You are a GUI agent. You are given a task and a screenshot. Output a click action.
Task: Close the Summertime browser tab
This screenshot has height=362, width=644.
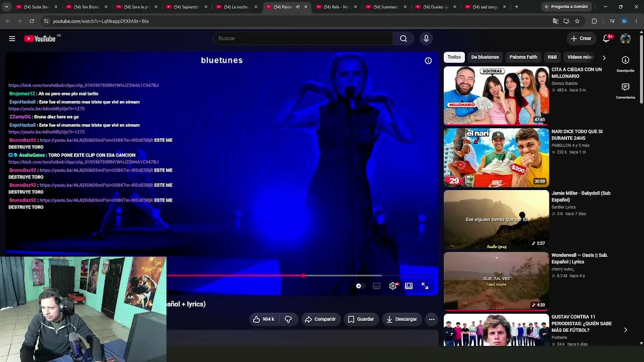[406, 7]
